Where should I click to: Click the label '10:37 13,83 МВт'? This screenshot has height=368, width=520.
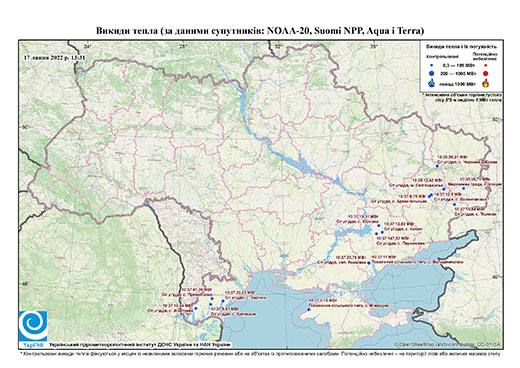click(x=400, y=224)
